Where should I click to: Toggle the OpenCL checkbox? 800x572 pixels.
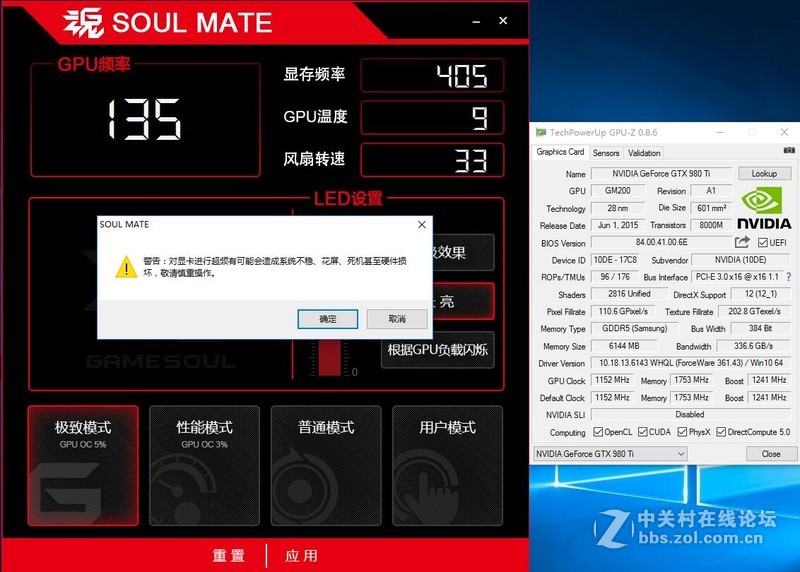[598, 432]
